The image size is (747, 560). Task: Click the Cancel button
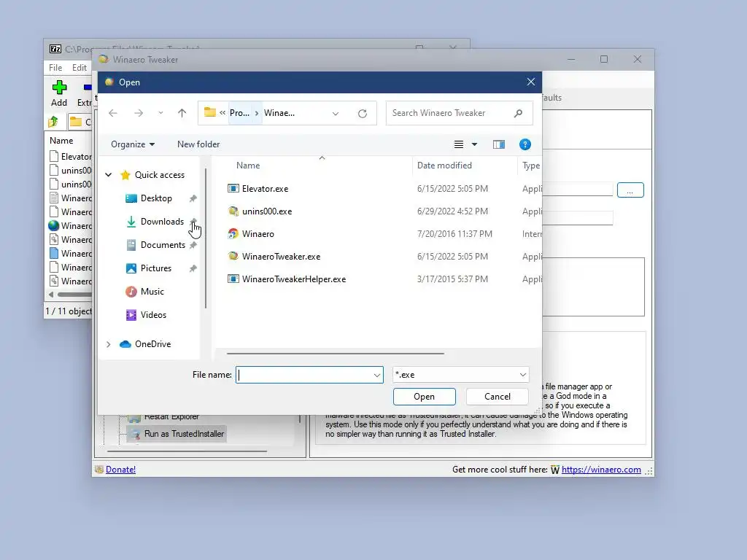point(497,397)
